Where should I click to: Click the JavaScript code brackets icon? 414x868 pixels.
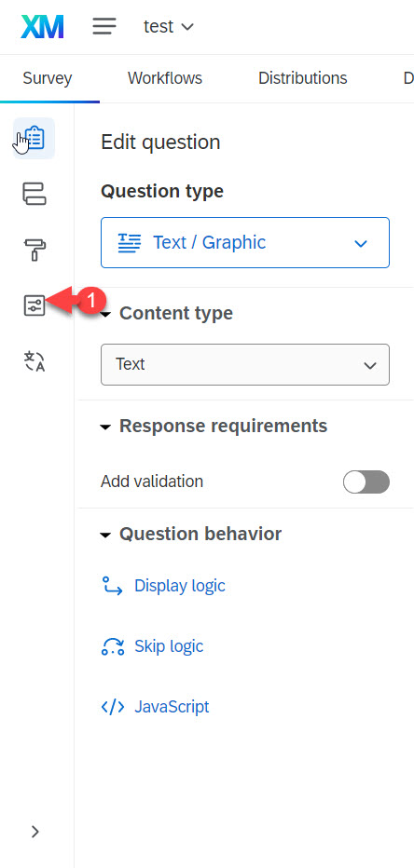[113, 707]
